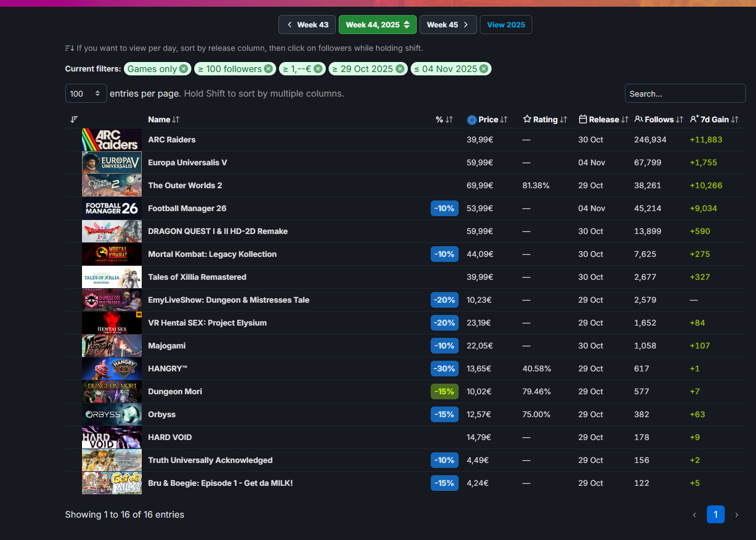The image size is (756, 540).
Task: Open Dragon Quest I & II thumbnail
Action: (112, 231)
